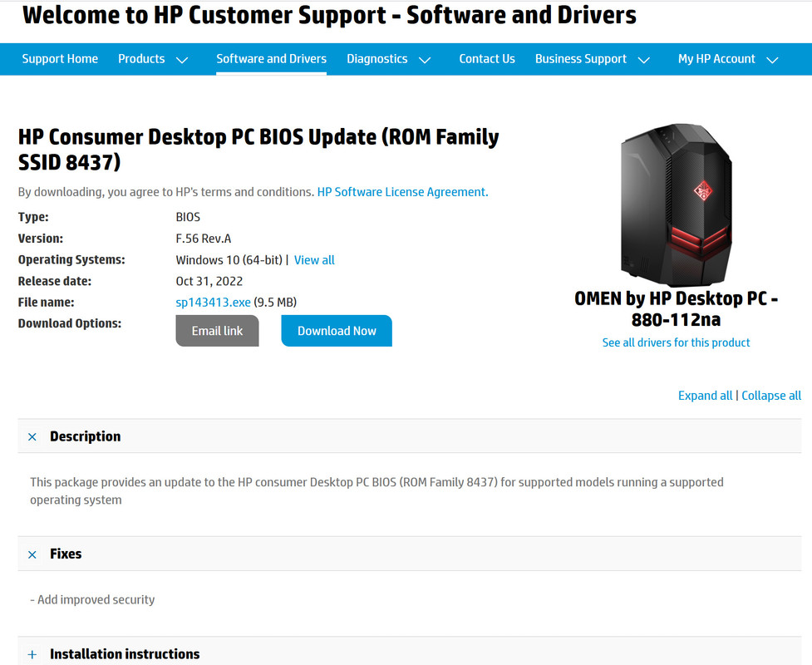Image resolution: width=812 pixels, height=665 pixels.
Task: Open the Diagnostics menu
Action: click(x=377, y=59)
